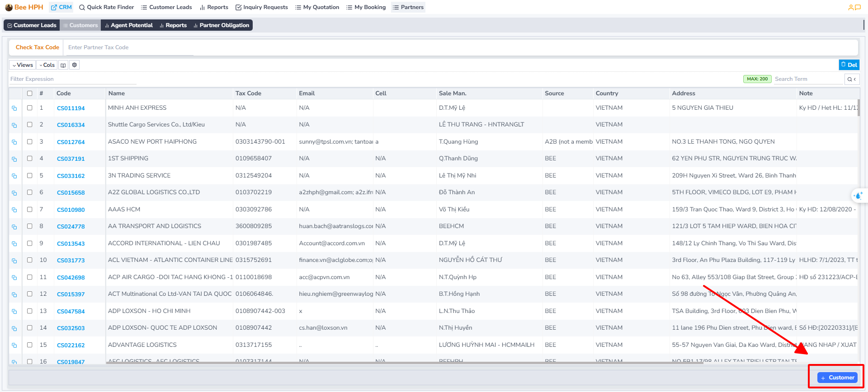This screenshot has width=868, height=392.
Task: Select checkbox for AAAS HCM row
Action: coord(30,210)
